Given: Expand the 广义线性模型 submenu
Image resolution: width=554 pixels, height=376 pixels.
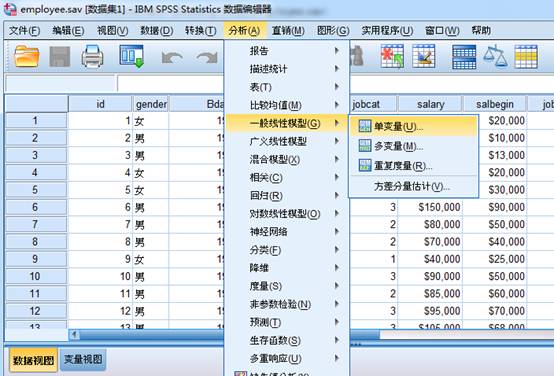Looking at the screenshot, I should coord(286,141).
